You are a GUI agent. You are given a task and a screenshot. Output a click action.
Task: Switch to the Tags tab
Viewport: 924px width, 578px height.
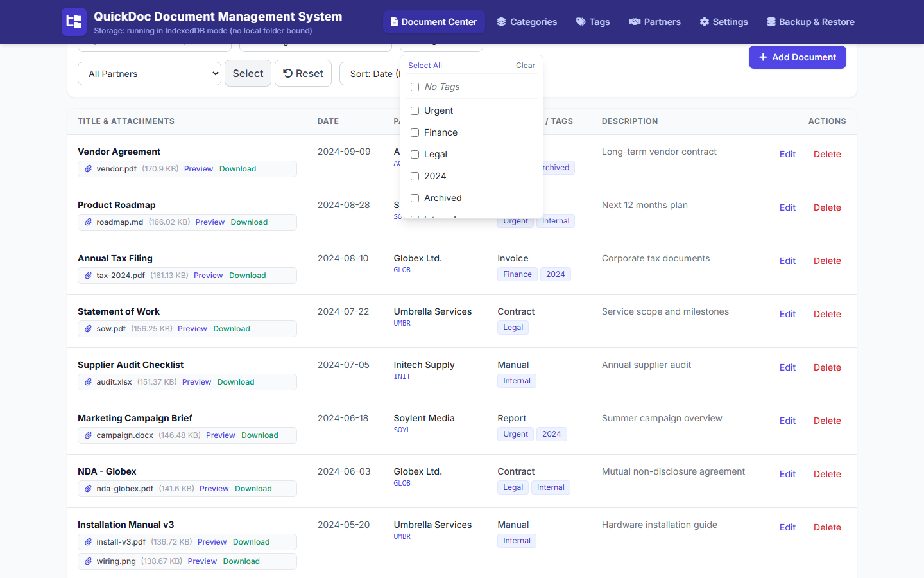tap(593, 22)
